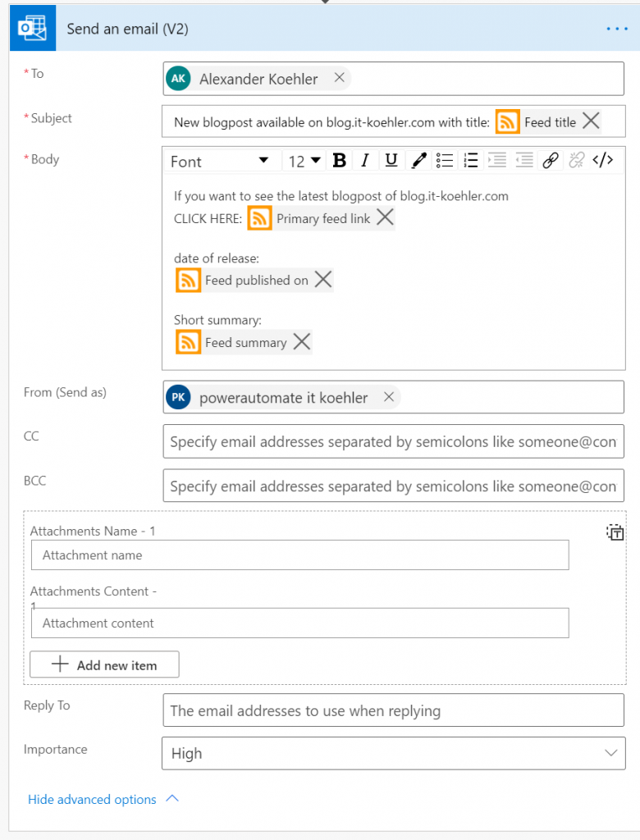Toggle bold formatting in the body editor

click(339, 160)
